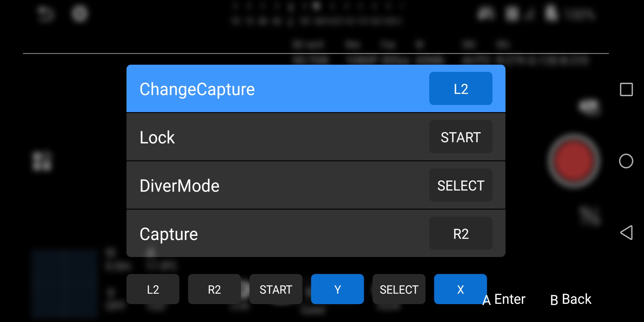The image size is (644, 322).
Task: Choose the START key in bottom row
Action: 276,289
